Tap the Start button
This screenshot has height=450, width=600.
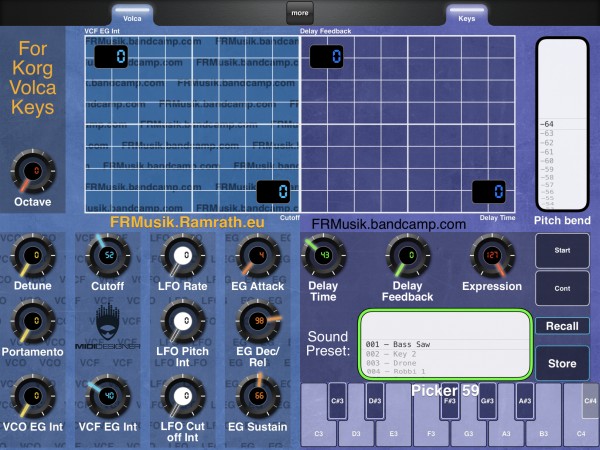(x=562, y=250)
